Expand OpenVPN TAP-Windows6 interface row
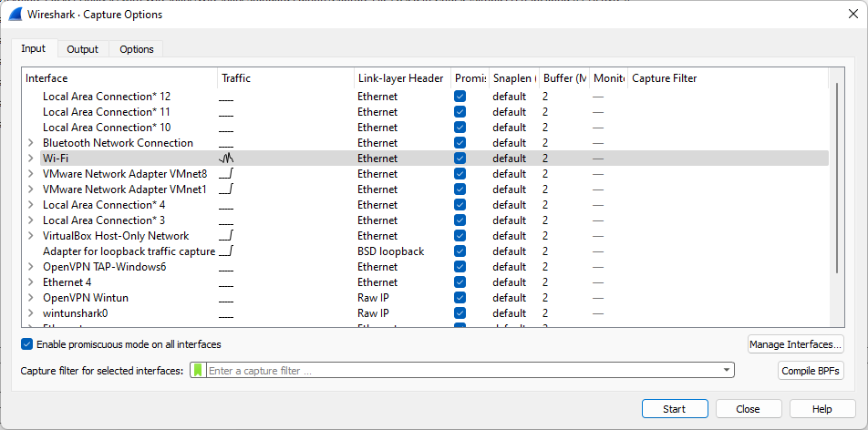 pyautogui.click(x=31, y=267)
